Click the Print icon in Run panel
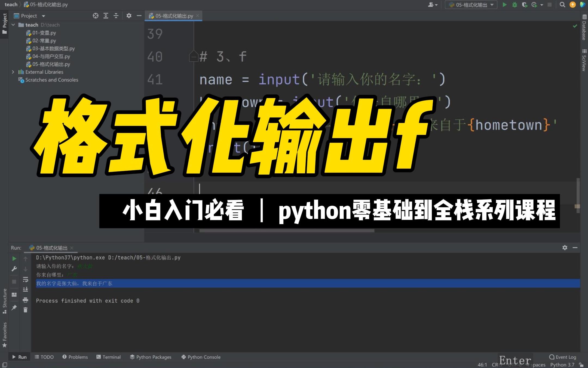Screen dimensions: 588x368 tap(25, 300)
